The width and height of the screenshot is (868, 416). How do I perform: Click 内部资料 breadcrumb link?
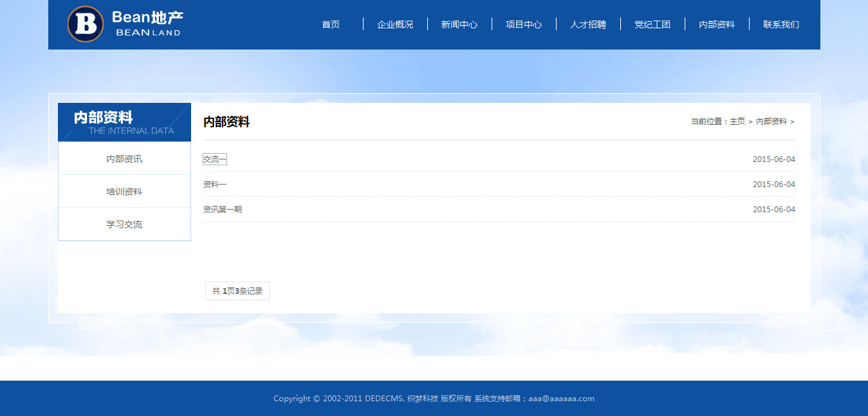click(771, 122)
